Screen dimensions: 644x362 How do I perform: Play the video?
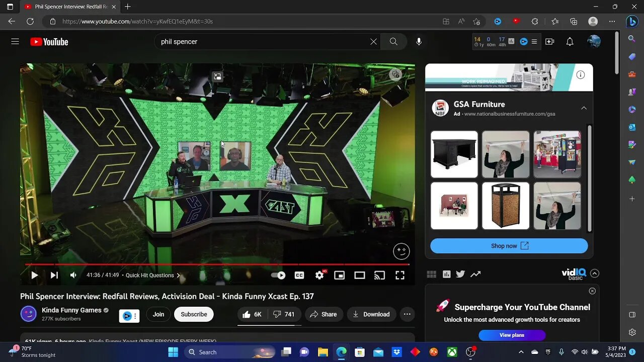pyautogui.click(x=34, y=275)
